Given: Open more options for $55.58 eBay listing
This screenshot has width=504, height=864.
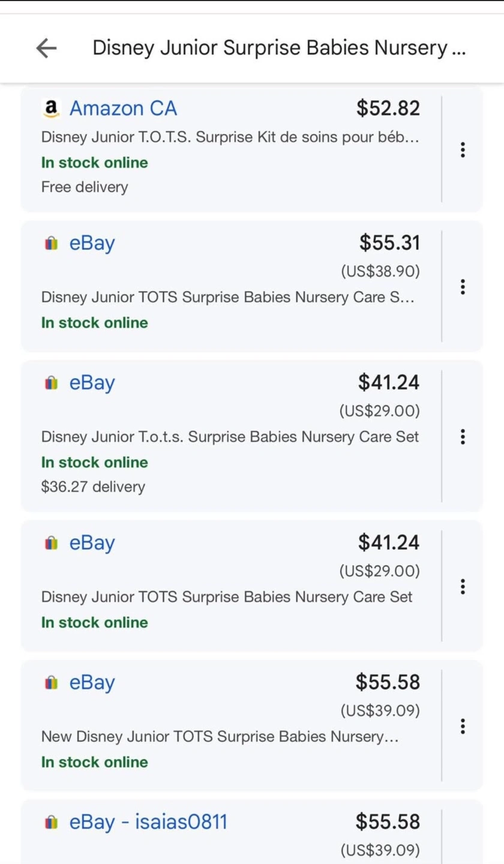Looking at the screenshot, I should click(x=463, y=726).
